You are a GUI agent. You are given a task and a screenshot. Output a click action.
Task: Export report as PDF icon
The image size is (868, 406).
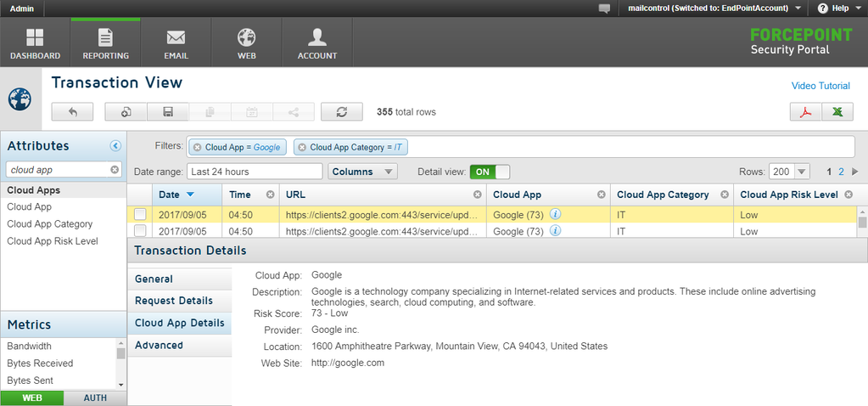(x=805, y=112)
